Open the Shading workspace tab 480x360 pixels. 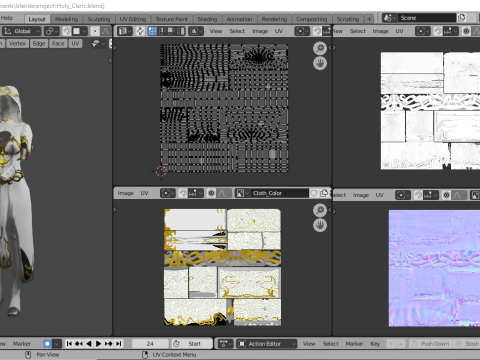[207, 19]
